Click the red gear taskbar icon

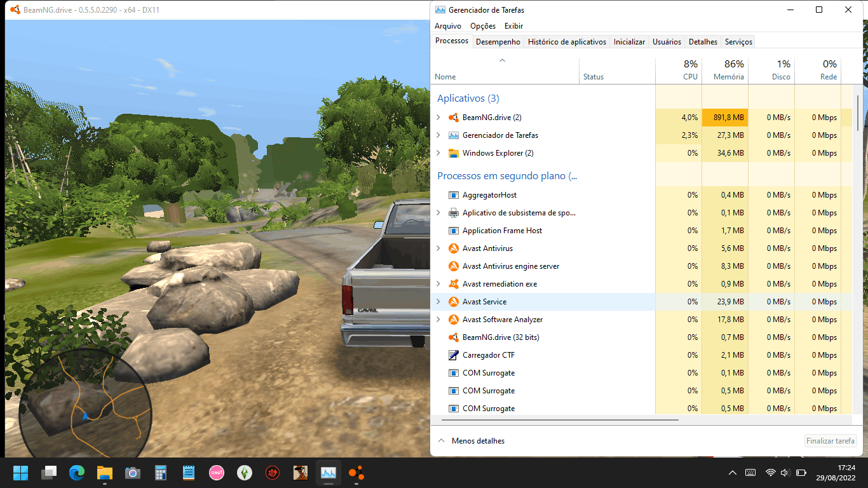pyautogui.click(x=273, y=473)
